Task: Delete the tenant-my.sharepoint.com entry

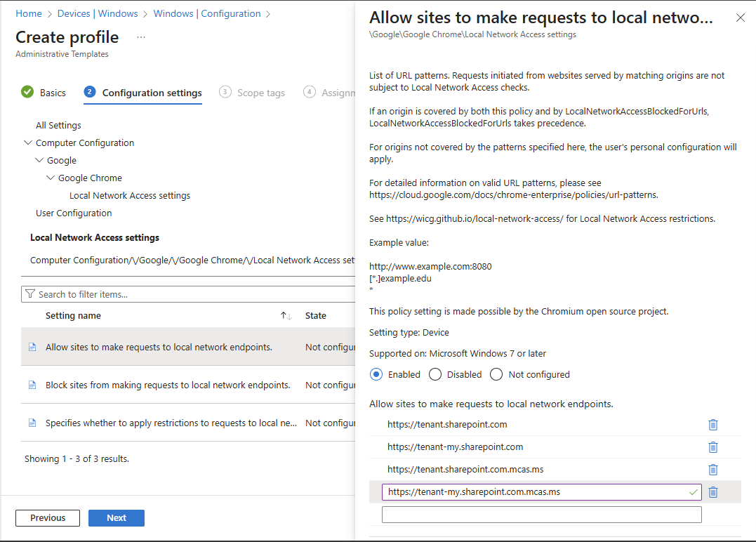Action: [712, 447]
